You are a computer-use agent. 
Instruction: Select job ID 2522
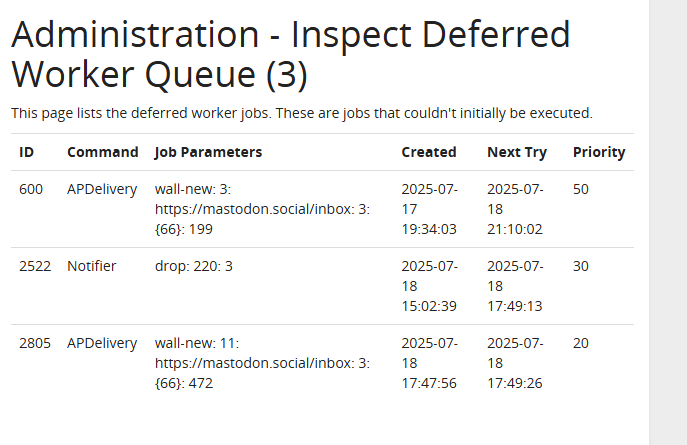click(35, 266)
